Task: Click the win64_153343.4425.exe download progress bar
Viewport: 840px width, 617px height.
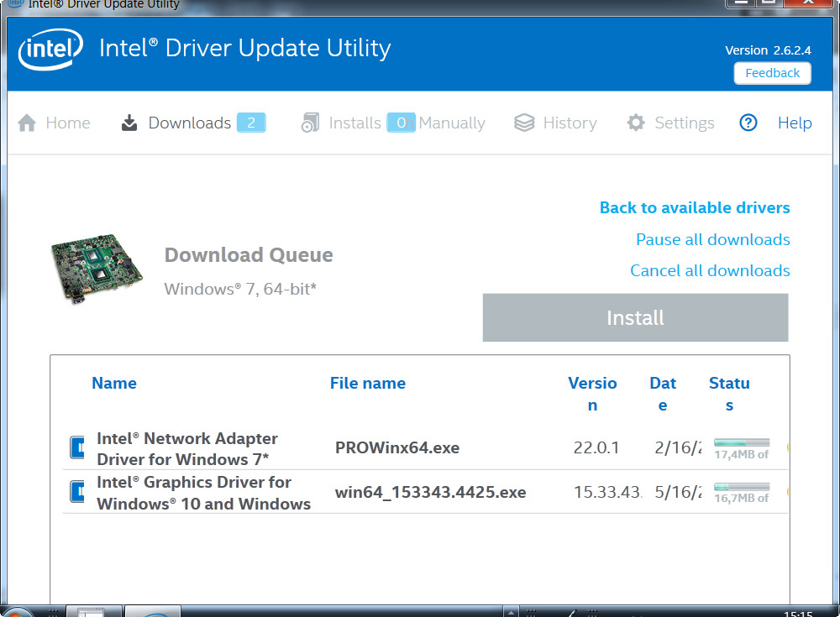Action: click(742, 487)
